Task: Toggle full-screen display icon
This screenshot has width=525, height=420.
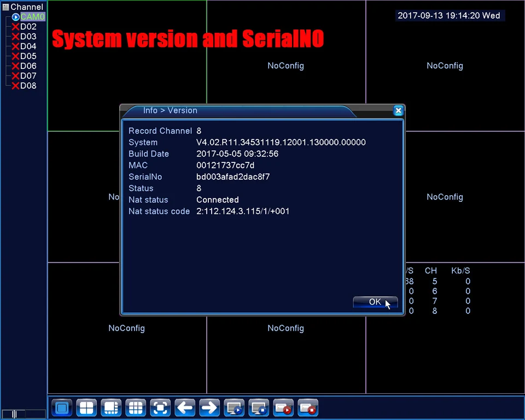Action: pos(160,407)
